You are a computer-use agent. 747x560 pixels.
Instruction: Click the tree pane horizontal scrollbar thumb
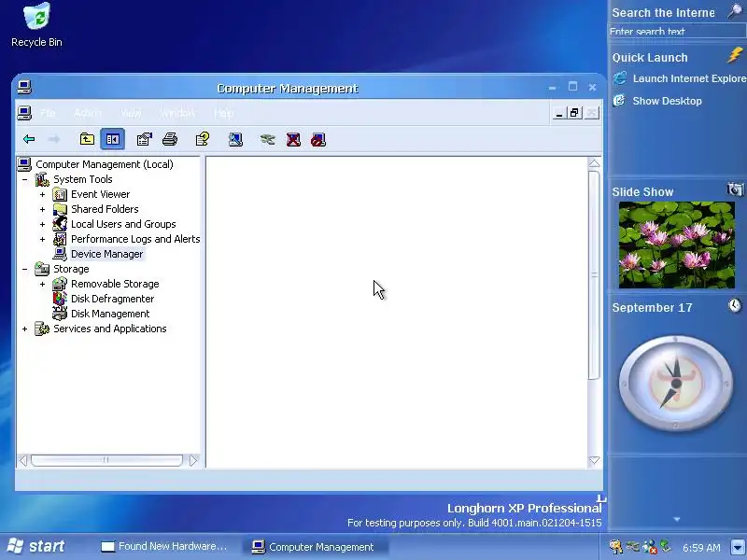106,460
